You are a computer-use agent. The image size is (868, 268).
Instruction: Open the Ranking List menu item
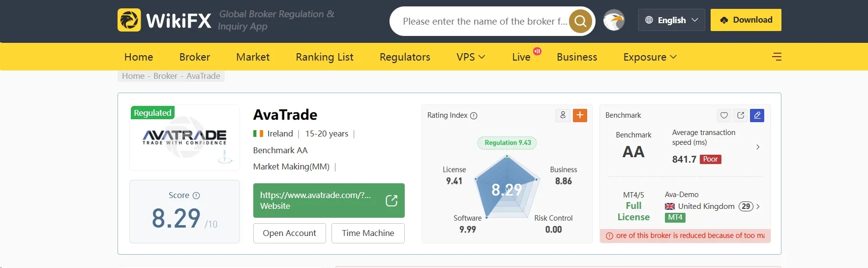click(x=325, y=57)
